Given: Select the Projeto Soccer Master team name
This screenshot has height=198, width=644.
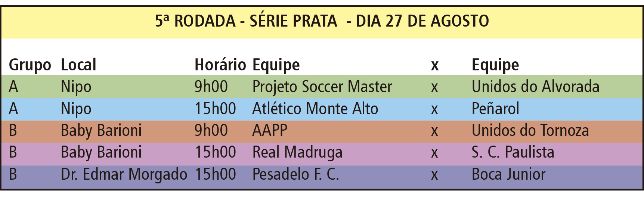Looking at the screenshot, I should click(322, 87).
